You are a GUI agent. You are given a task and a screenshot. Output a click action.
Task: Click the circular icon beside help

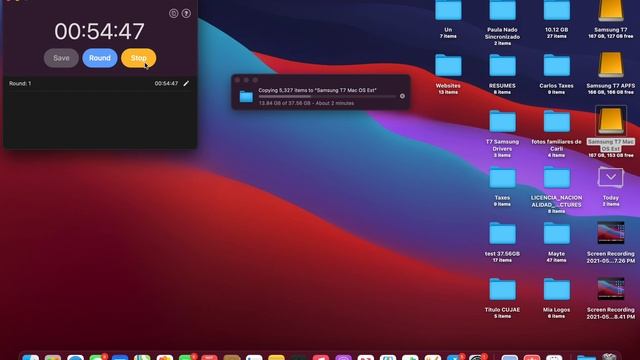tap(173, 13)
